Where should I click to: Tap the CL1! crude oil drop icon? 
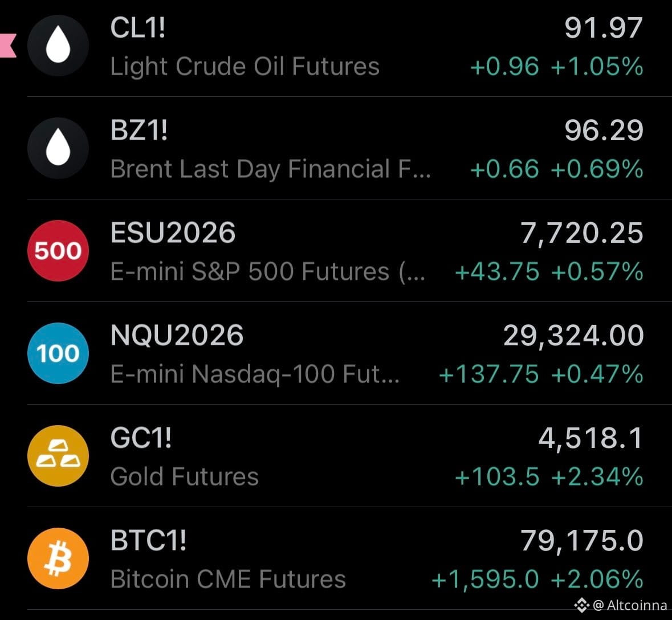[58, 46]
